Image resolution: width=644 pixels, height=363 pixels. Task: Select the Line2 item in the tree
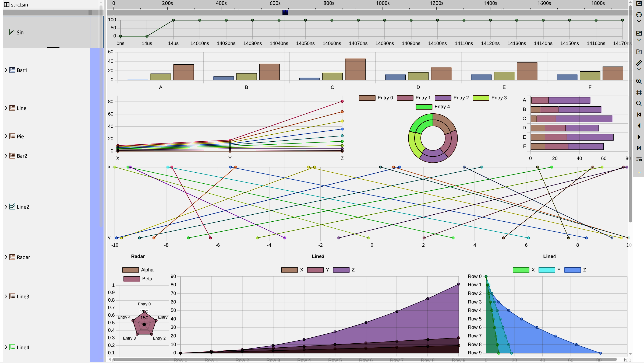click(23, 207)
